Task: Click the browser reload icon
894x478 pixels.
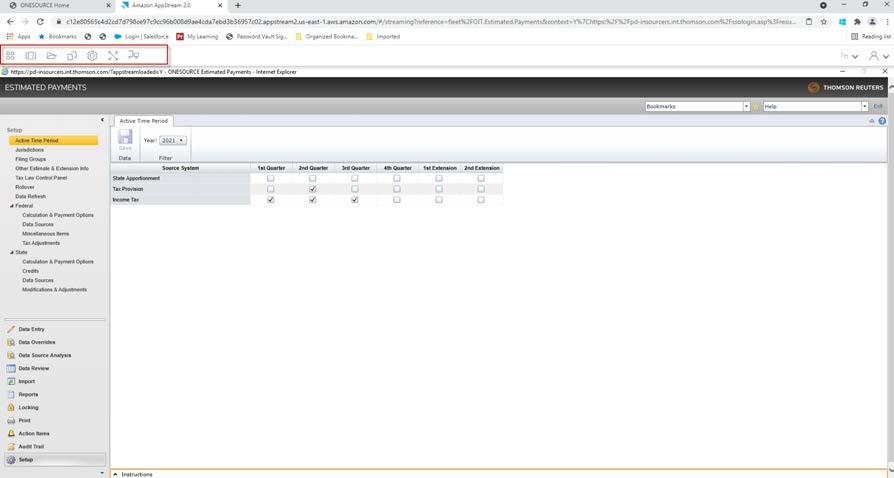Action: click(40, 22)
